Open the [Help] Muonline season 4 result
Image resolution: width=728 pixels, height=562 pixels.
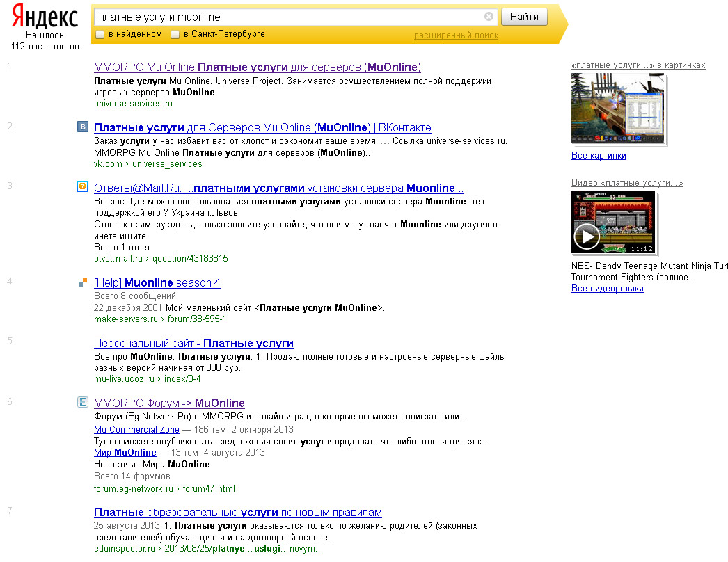(157, 282)
